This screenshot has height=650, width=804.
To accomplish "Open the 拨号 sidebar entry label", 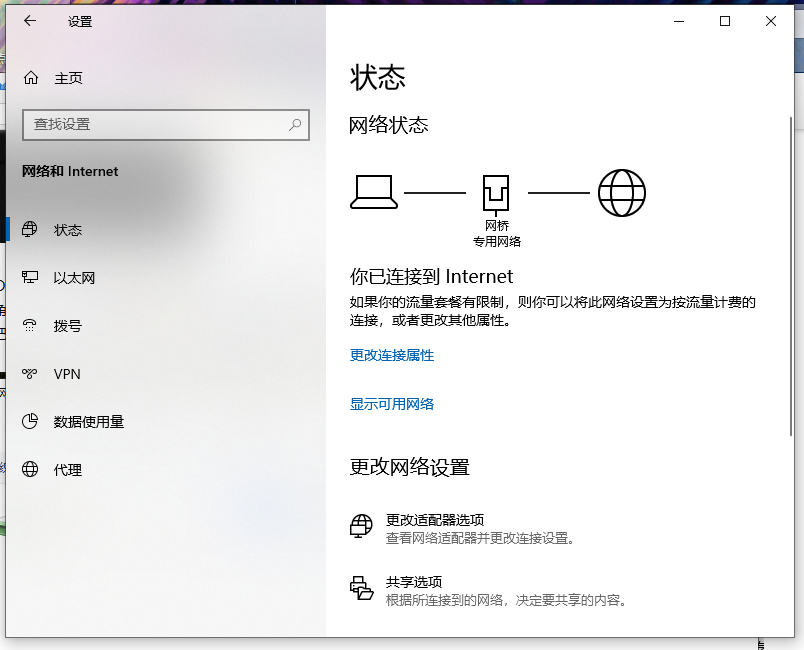I will tap(68, 326).
